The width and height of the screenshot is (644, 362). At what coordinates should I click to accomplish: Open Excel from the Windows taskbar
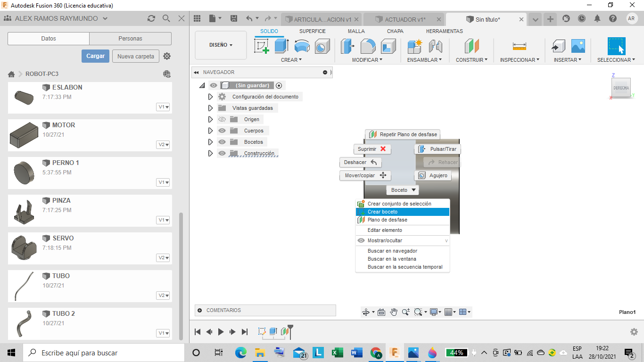point(337,353)
